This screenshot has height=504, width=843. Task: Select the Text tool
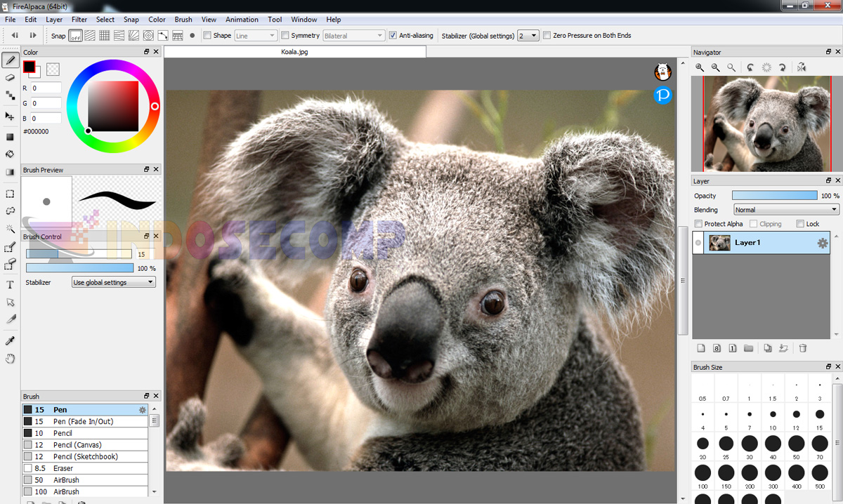[10, 284]
